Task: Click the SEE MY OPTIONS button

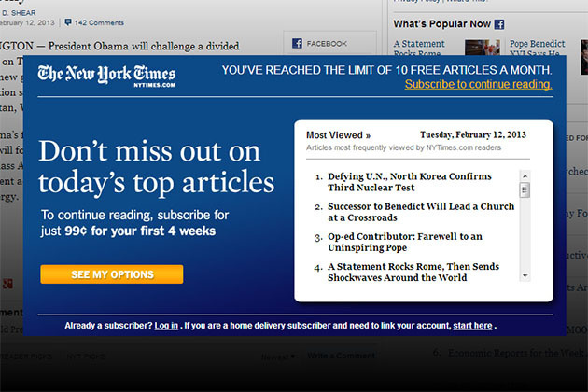Action: [x=112, y=274]
